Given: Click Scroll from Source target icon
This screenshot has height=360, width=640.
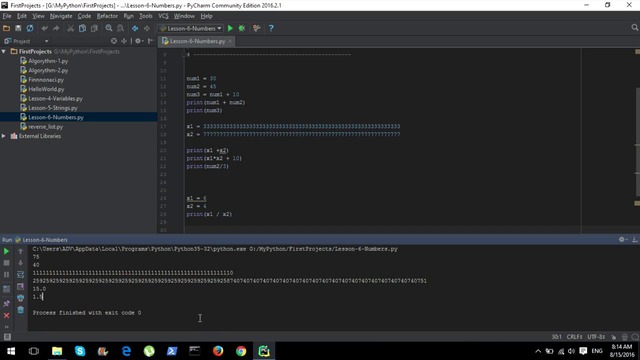Looking at the screenshot, I should (114, 41).
